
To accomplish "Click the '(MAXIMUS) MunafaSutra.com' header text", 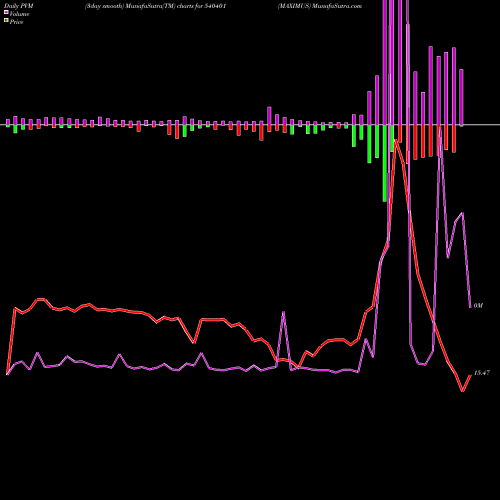I will (x=320, y=6).
